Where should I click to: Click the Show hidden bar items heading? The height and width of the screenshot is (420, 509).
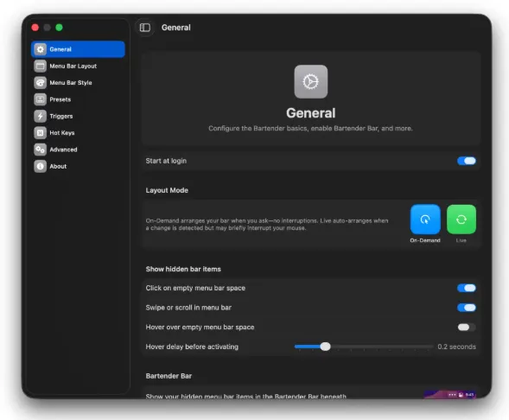183,269
